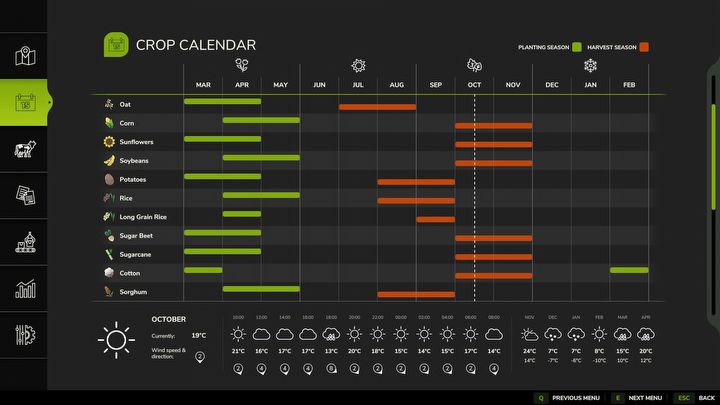Image resolution: width=720 pixels, height=405 pixels.
Task: Click the 13°C hourly temperature
Action: pos(331,351)
